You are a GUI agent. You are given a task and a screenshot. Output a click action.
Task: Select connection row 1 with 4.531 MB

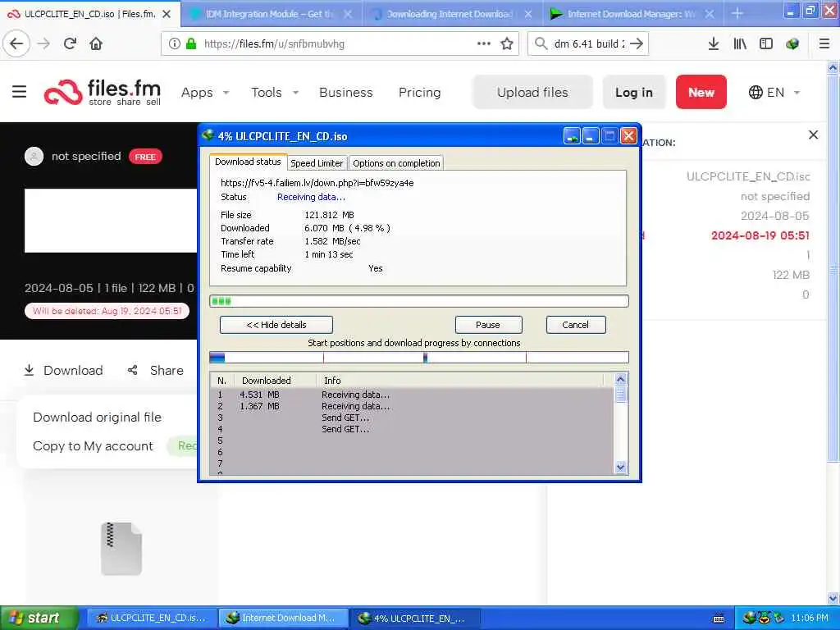click(x=413, y=395)
